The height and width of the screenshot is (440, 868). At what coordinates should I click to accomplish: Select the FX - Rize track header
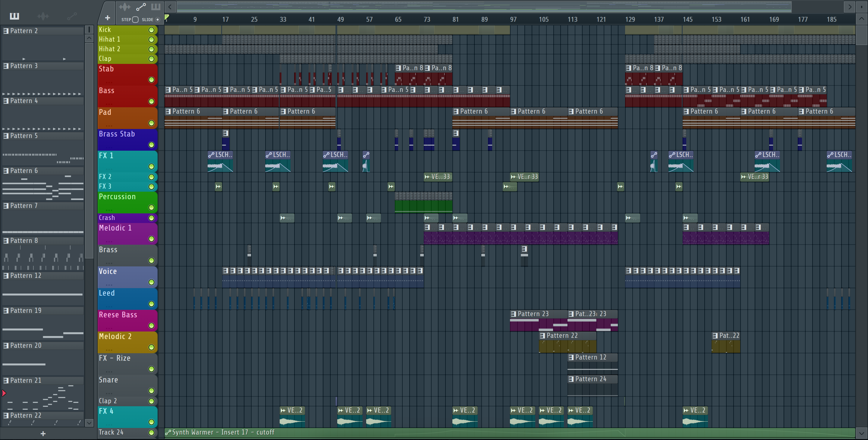[x=128, y=364]
